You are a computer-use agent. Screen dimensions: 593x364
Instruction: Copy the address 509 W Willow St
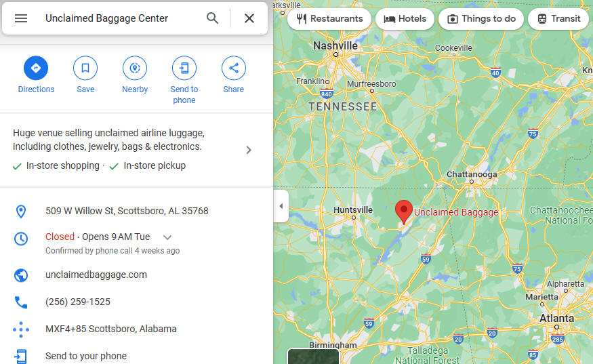coord(127,211)
